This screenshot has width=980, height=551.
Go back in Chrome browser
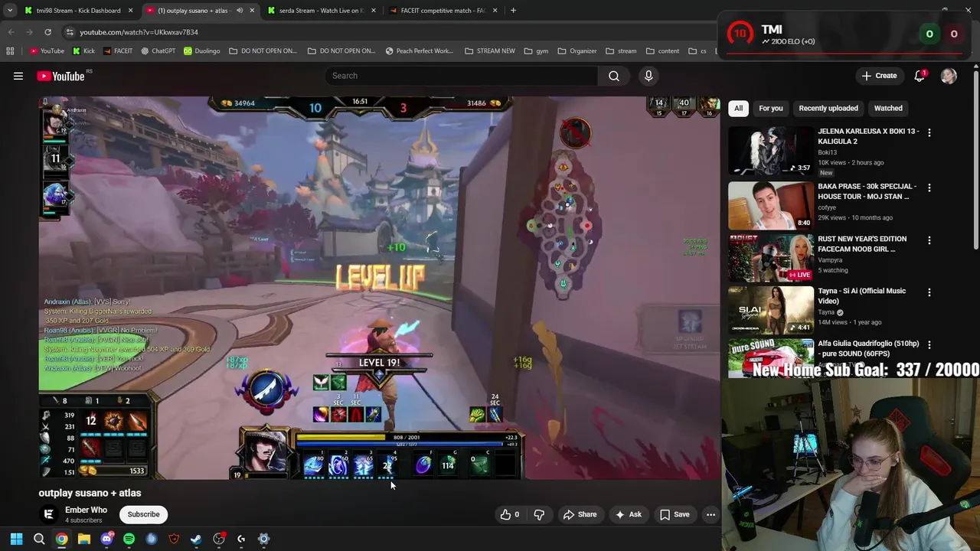tap(11, 32)
